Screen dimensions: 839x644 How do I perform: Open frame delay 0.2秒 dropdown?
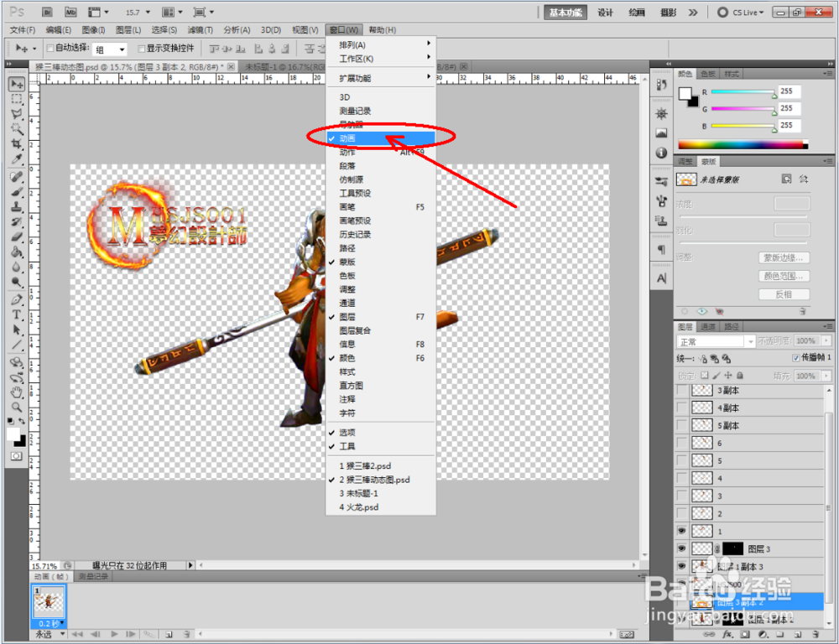[50, 624]
